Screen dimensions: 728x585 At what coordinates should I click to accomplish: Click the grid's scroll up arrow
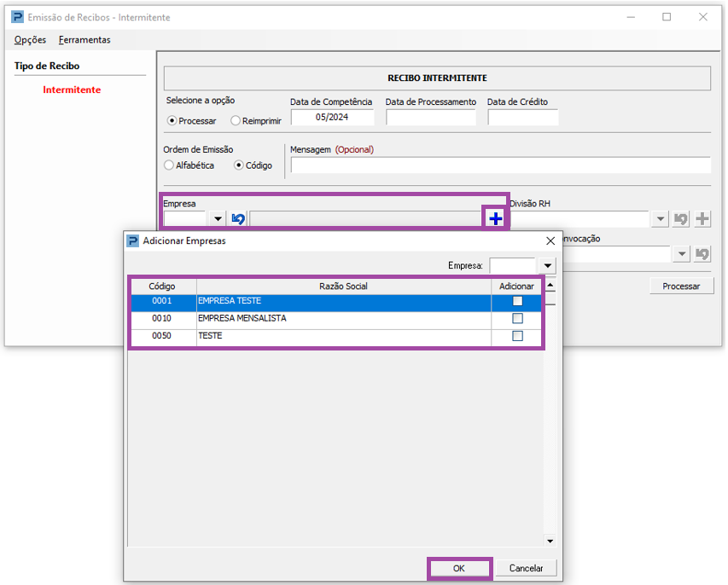[550, 285]
